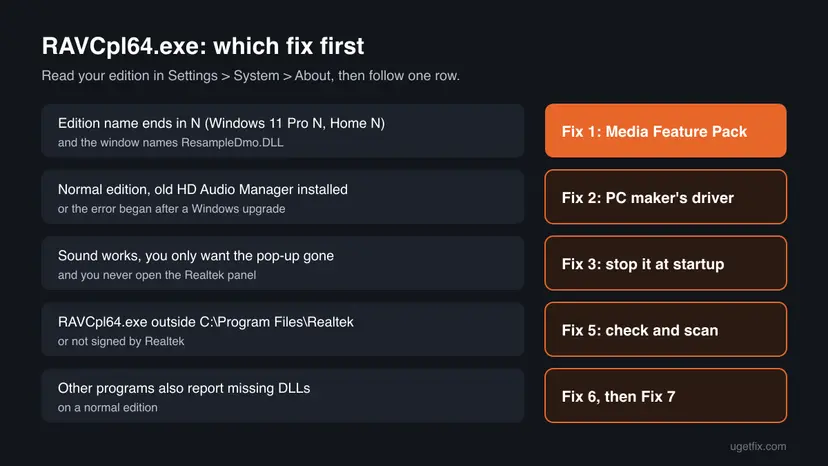This screenshot has height=466, width=828.
Task: Click the word Realtek in the file path
Action: (330, 322)
